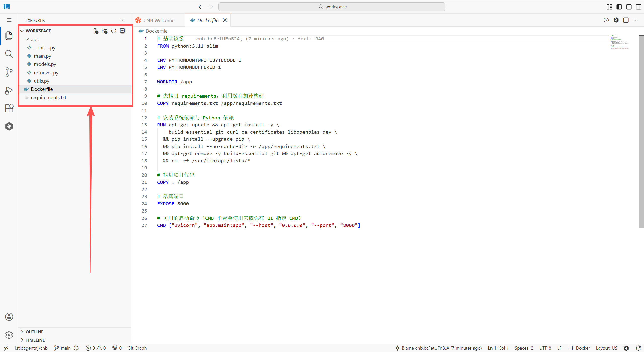644x352 pixels.
Task: Switch to the CNB Welcome tab
Action: coord(159,20)
